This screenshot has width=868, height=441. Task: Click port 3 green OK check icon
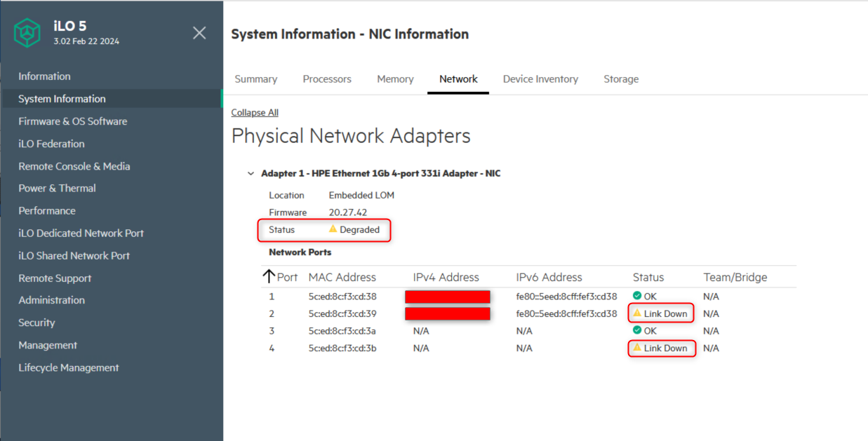click(x=637, y=330)
